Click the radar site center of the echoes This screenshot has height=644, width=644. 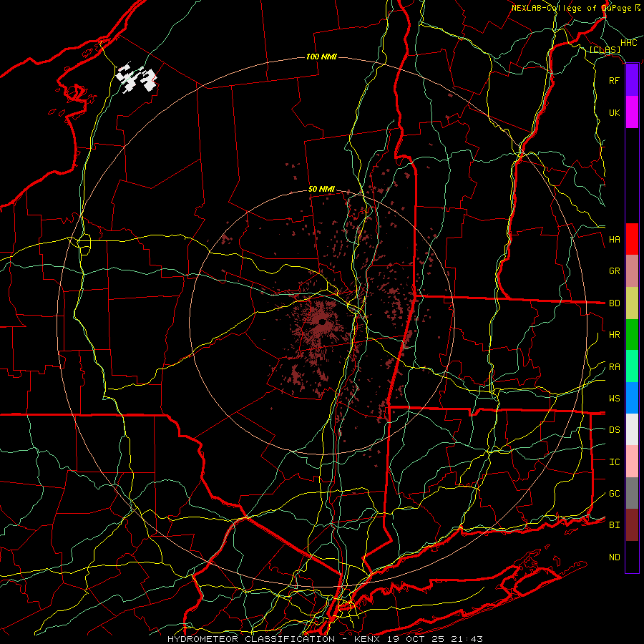click(x=322, y=322)
